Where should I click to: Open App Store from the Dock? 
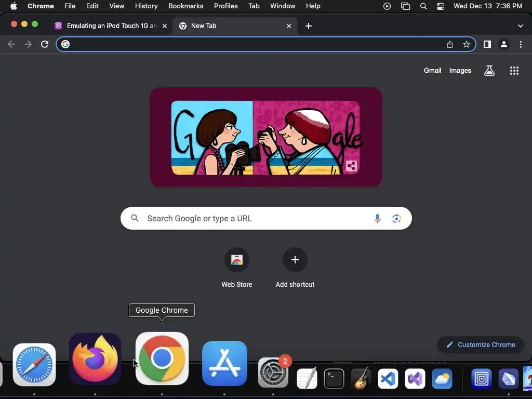tap(224, 363)
